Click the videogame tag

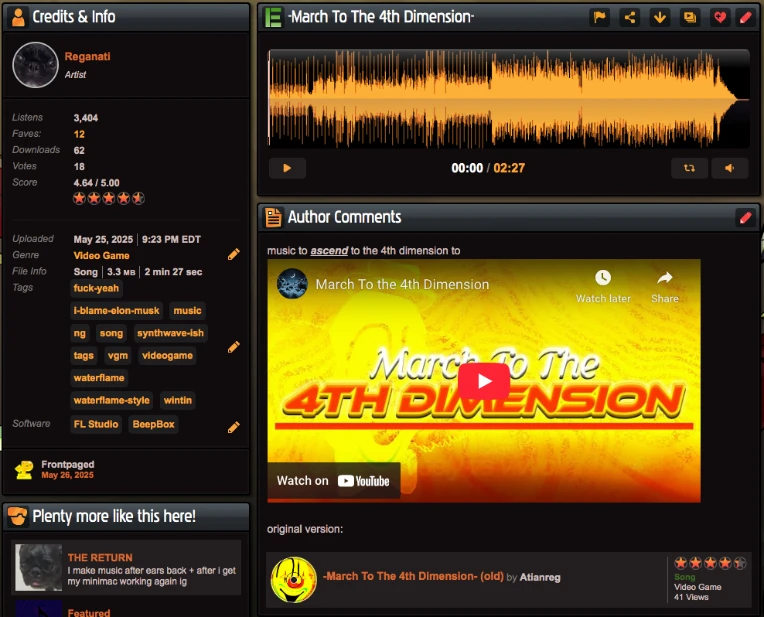click(x=168, y=355)
